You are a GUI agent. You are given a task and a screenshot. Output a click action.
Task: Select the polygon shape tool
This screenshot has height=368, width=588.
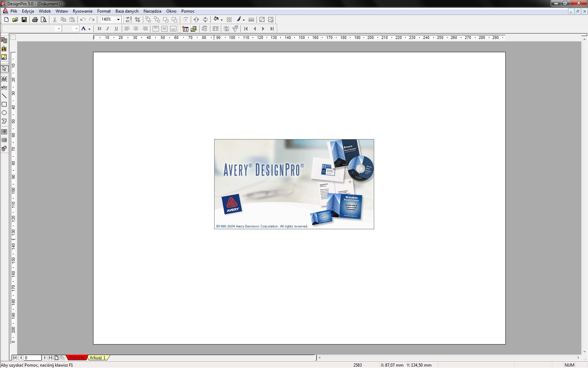coord(4,121)
